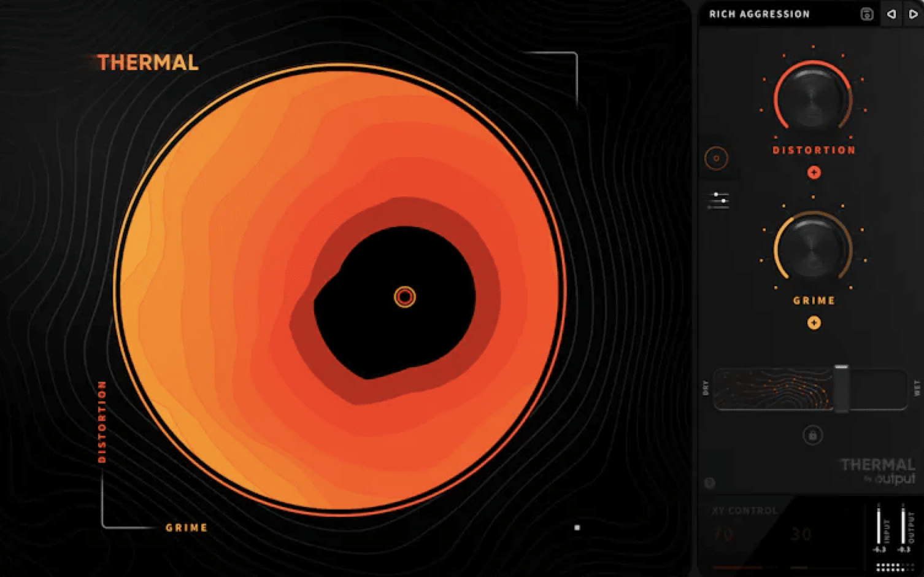The image size is (924, 577).
Task: Click the XY Control grime value 30
Action: pos(801,535)
